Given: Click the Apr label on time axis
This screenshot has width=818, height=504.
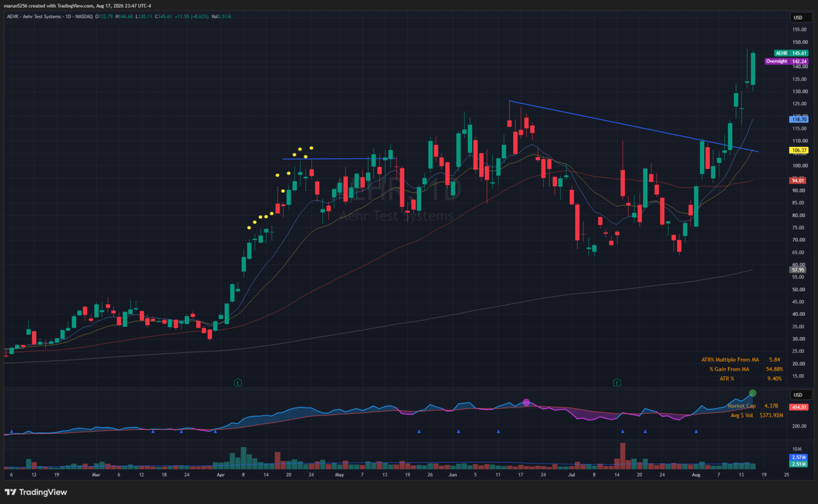Looking at the screenshot, I should coord(220,475).
